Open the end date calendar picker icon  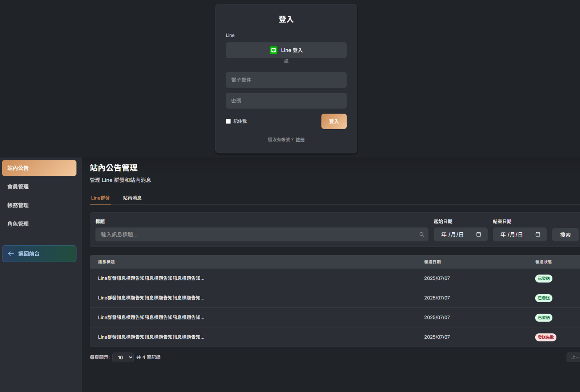(538, 234)
